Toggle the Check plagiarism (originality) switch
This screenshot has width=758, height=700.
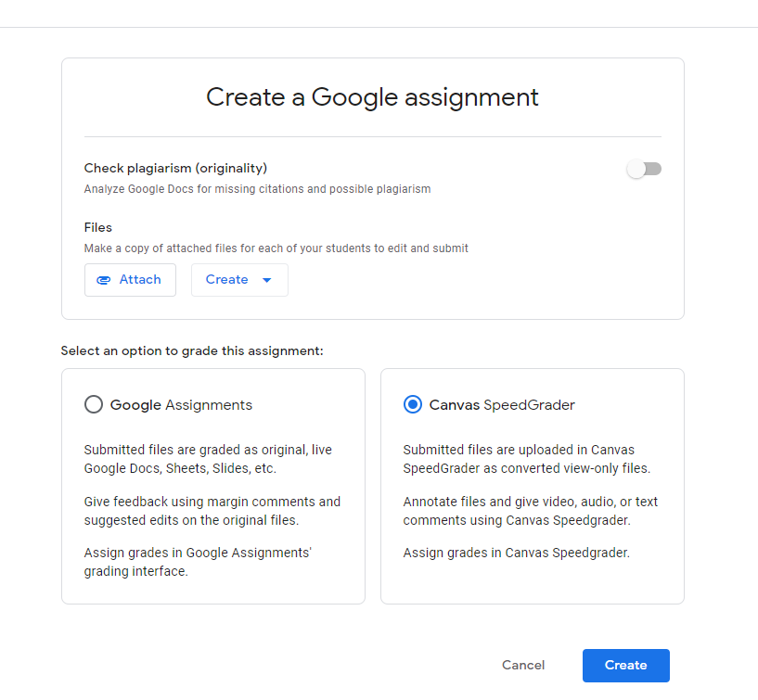point(644,169)
